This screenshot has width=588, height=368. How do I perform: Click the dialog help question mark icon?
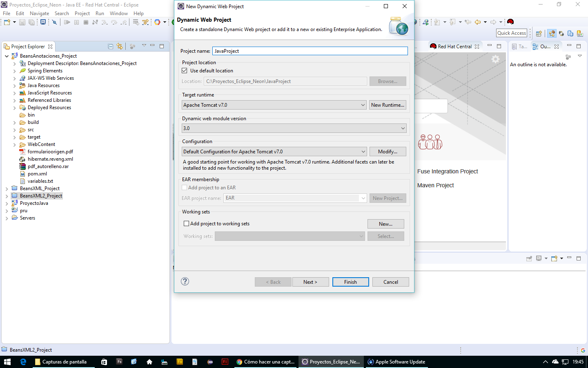pos(185,281)
